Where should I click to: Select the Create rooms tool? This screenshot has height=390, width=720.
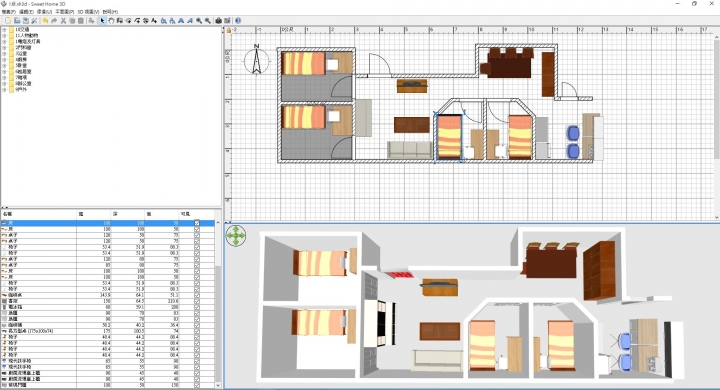pos(129,21)
